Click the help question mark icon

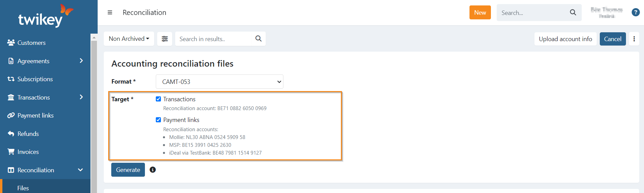635,13
